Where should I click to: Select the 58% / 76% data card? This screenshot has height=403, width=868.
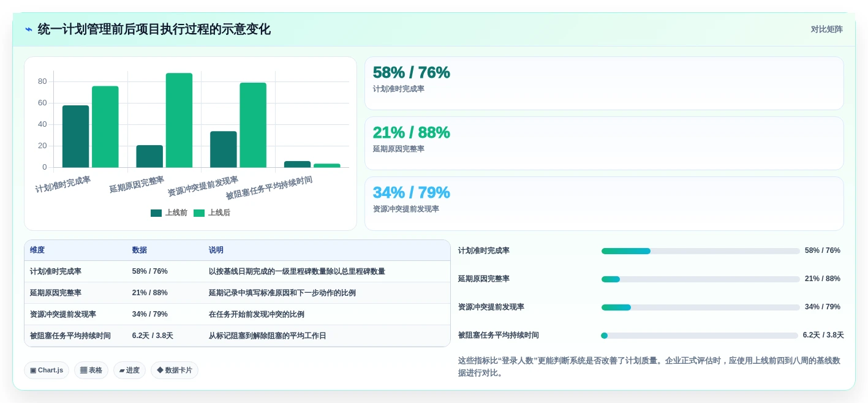604,83
